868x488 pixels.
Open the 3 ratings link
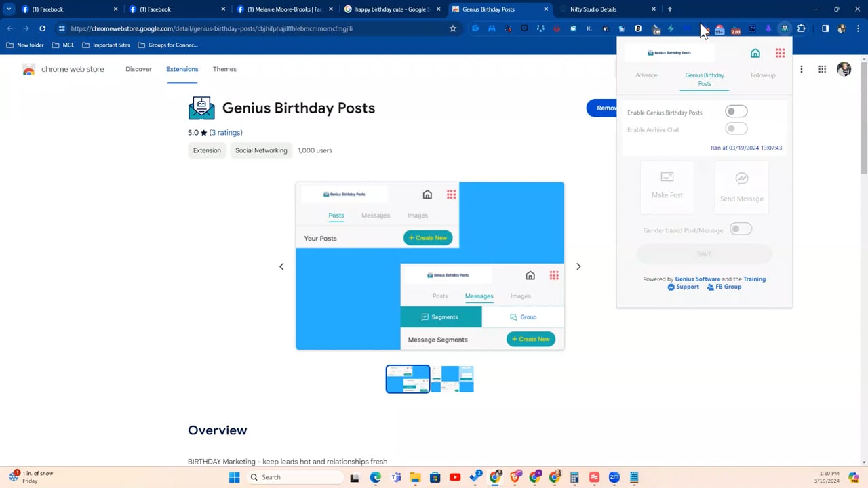[226, 132]
